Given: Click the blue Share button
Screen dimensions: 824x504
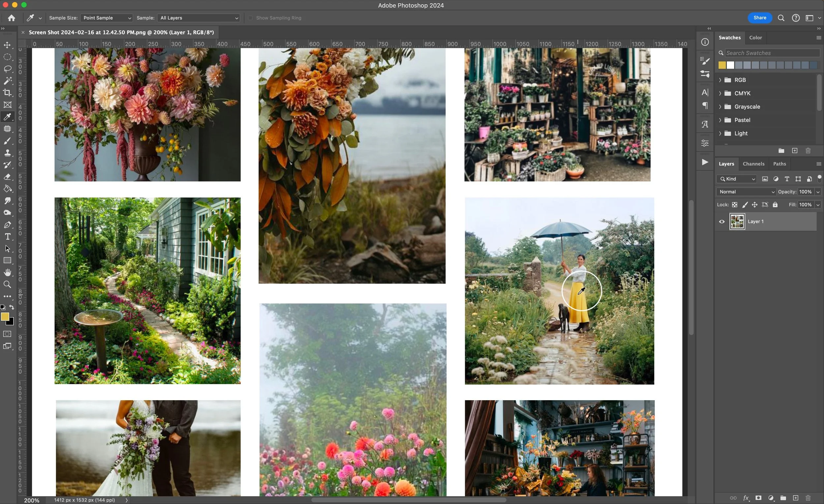Looking at the screenshot, I should coord(759,18).
